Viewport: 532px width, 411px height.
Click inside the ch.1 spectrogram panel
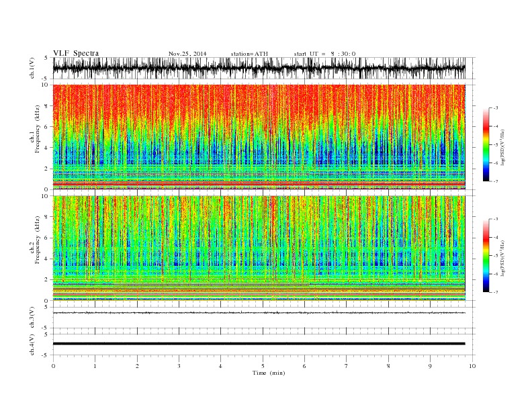point(259,137)
